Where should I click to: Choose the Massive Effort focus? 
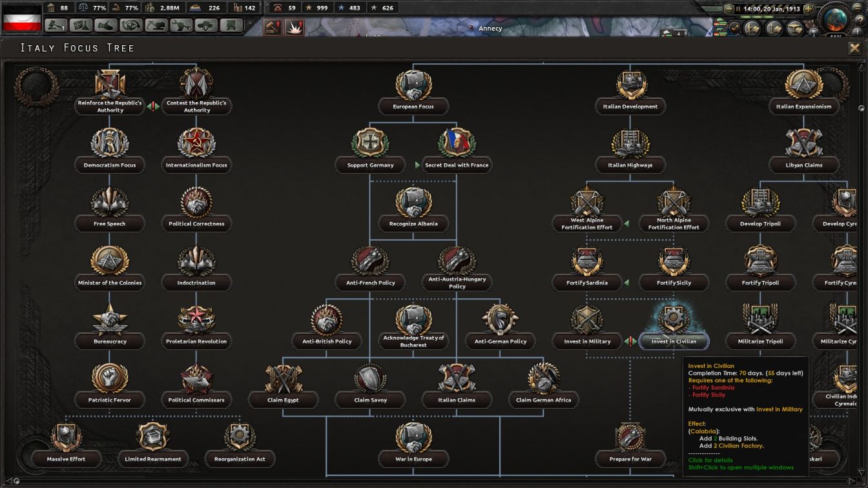pos(67,444)
